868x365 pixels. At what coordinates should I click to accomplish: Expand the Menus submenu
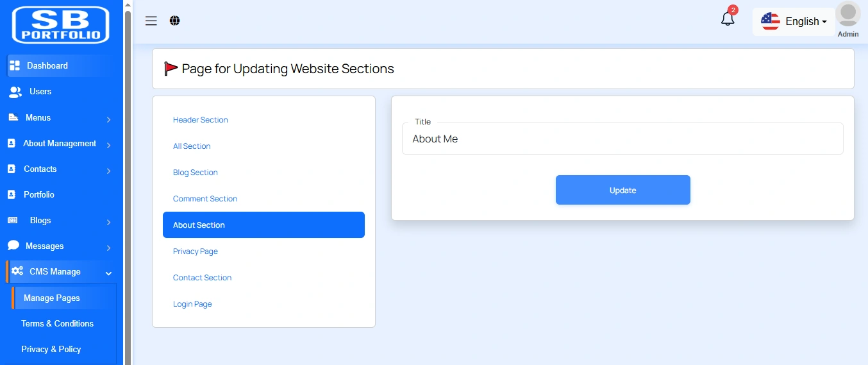pyautogui.click(x=108, y=119)
